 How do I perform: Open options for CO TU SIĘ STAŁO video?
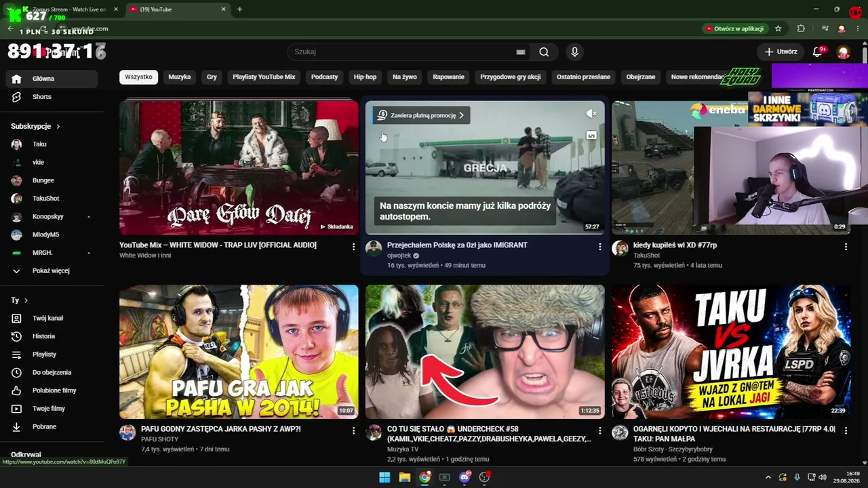pos(599,430)
